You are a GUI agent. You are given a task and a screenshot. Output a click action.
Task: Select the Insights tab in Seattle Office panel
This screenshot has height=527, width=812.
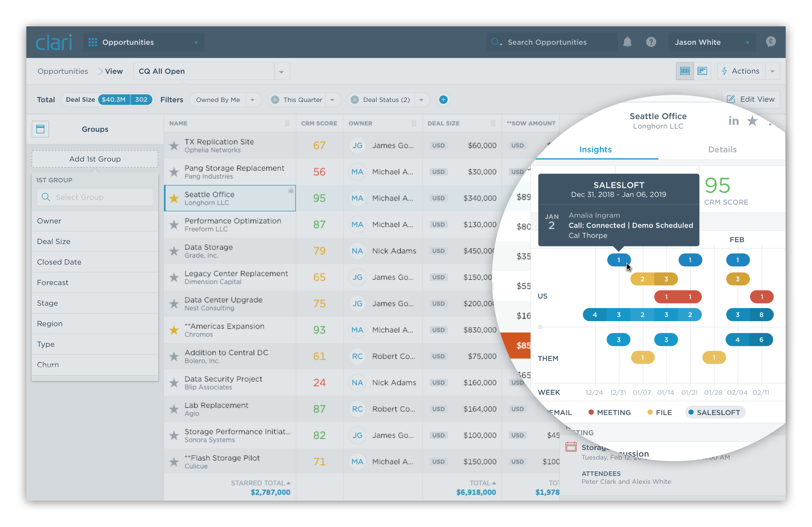595,149
